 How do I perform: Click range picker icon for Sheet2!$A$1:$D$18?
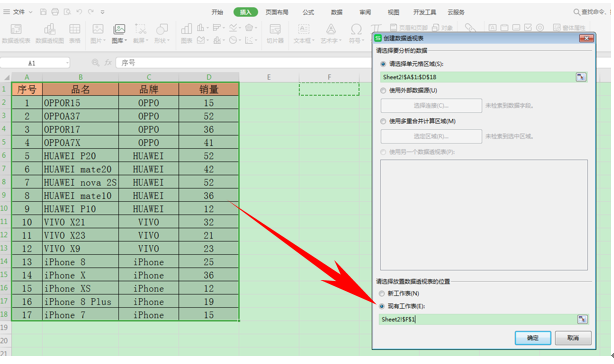581,77
